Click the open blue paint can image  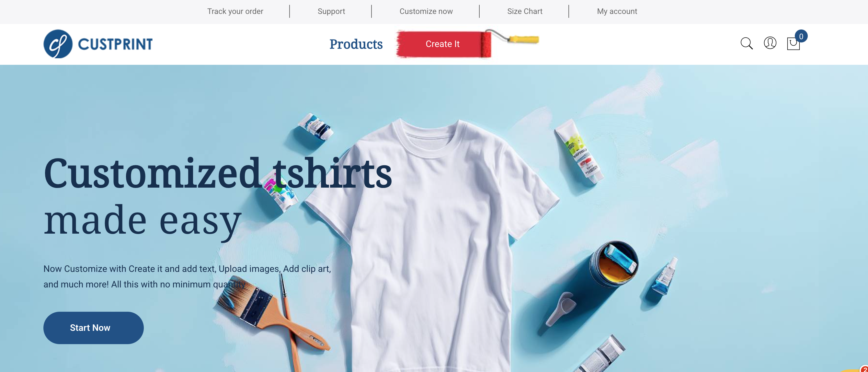(614, 263)
